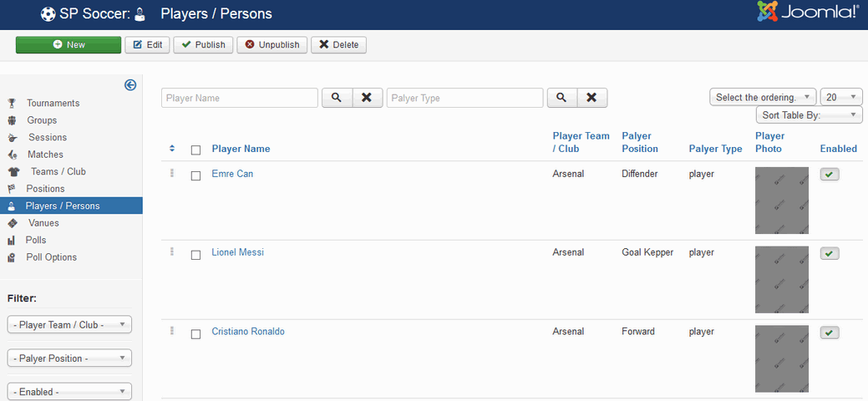This screenshot has height=401, width=868.
Task: Select the Cristiano Ronaldo row checkbox
Action: pyautogui.click(x=195, y=334)
